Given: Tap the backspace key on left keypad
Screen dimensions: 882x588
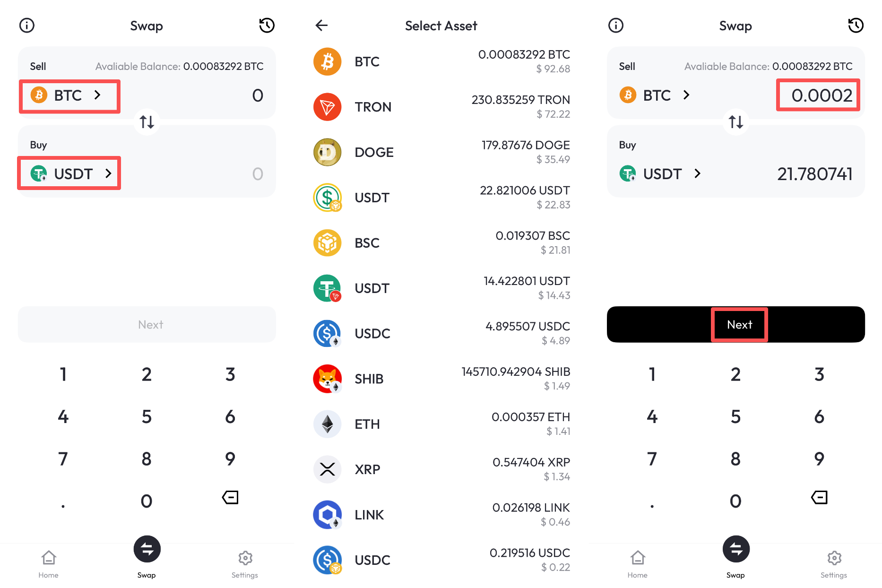Looking at the screenshot, I should point(230,497).
